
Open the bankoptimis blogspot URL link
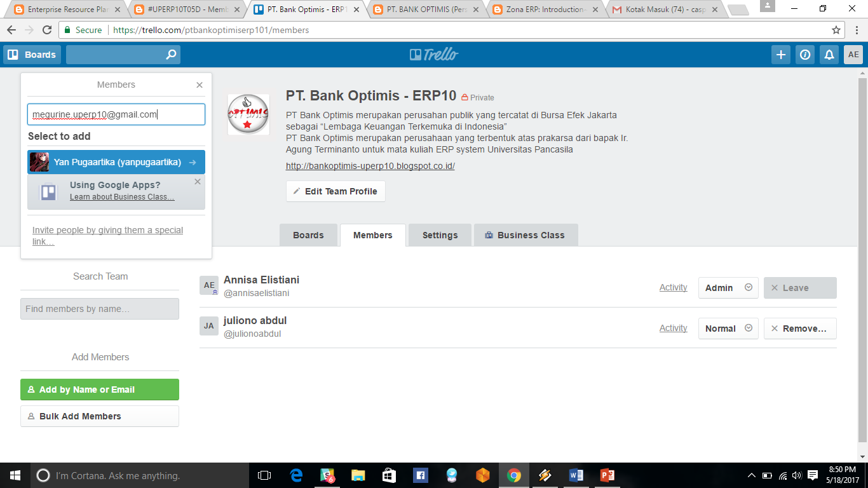[x=370, y=166]
